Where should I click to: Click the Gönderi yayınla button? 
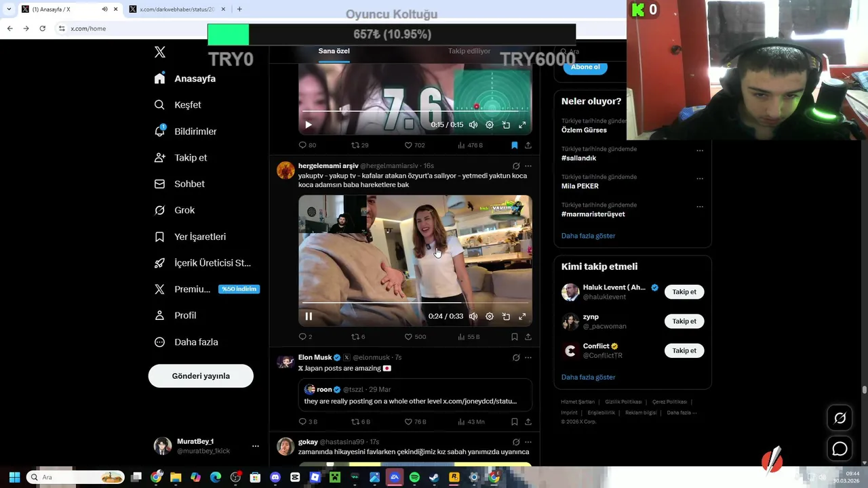coord(201,376)
